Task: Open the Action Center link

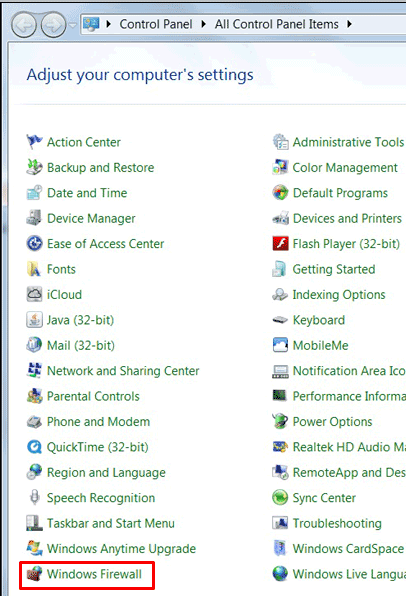Action: [x=84, y=142]
